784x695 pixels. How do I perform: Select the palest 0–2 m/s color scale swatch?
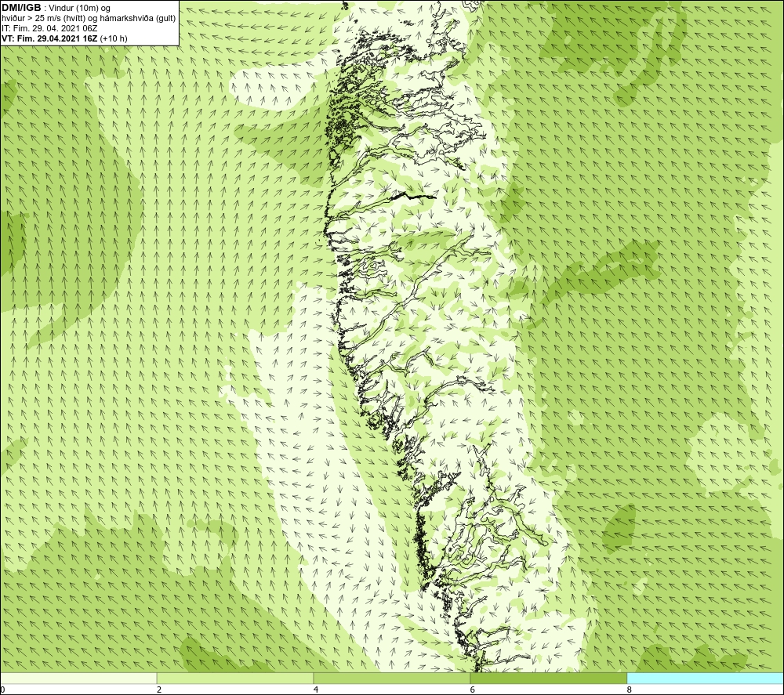78,678
